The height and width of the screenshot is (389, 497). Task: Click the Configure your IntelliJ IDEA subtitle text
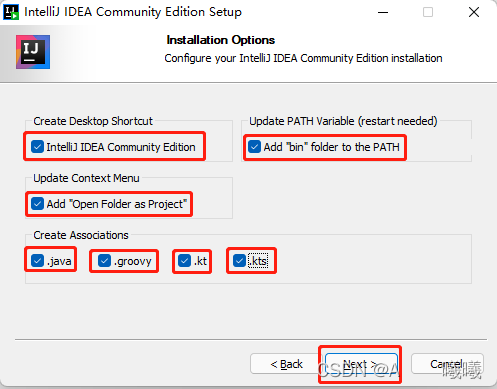point(303,58)
